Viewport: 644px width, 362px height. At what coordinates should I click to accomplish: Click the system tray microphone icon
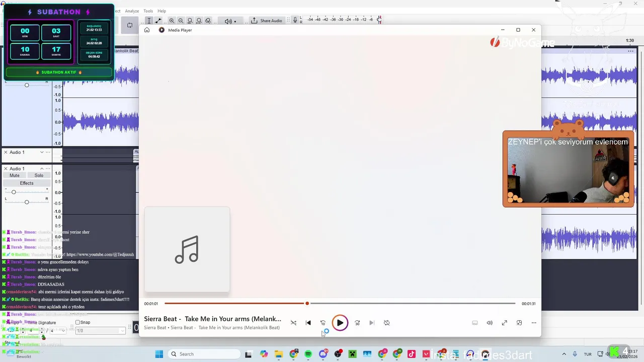[x=575, y=354]
